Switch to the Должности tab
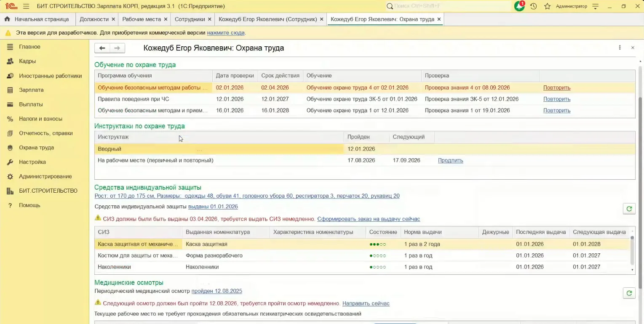The image size is (644, 324). click(94, 19)
